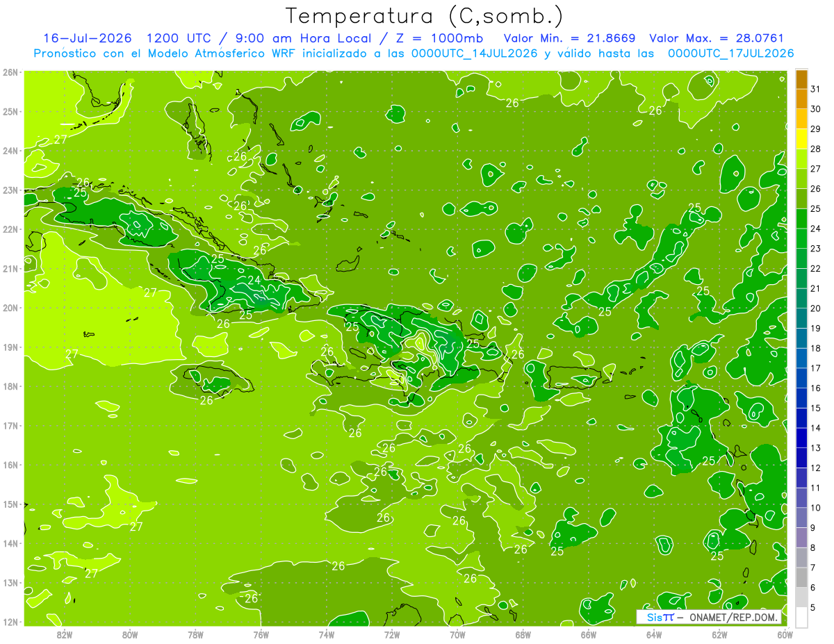Pick the purple swatch between 8 and 9
Viewport: 834px width, 644px height.
point(801,538)
